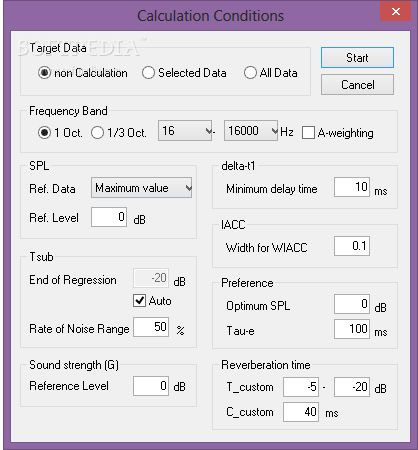The width and height of the screenshot is (418, 450).
Task: Click the Sound strength (G) label
Action: coord(74,365)
